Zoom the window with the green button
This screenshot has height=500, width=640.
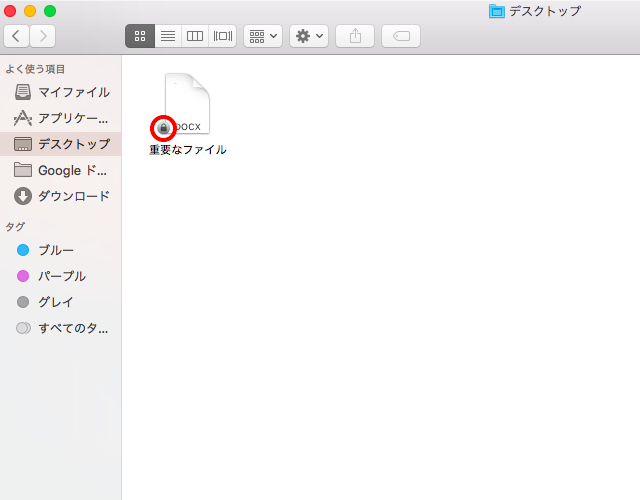(50, 11)
